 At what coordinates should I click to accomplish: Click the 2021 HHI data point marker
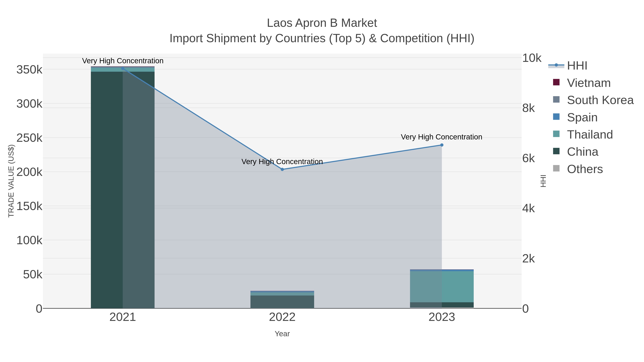tap(123, 68)
